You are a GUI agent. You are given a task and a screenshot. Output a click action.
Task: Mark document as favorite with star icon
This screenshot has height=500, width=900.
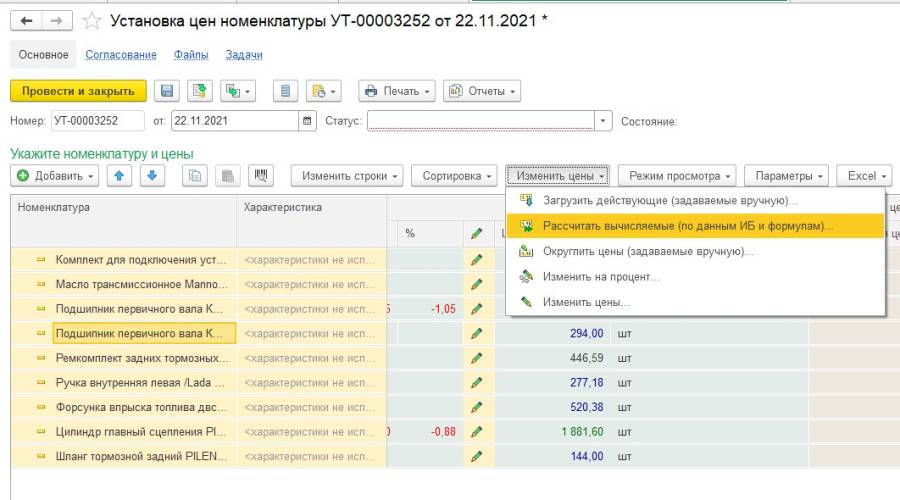[92, 21]
